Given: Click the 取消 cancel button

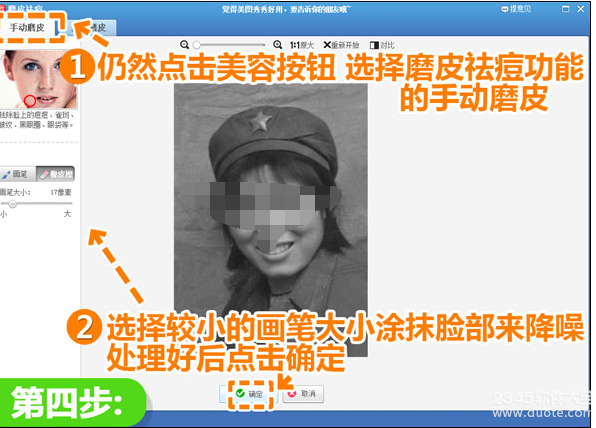Looking at the screenshot, I should (x=303, y=394).
